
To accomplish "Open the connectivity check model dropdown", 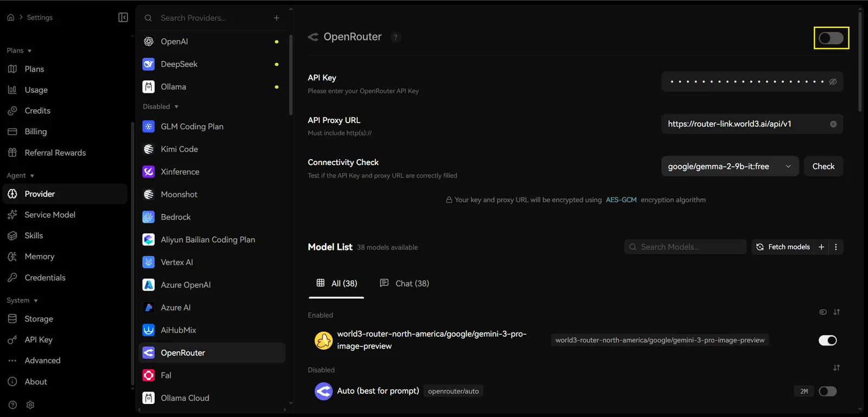I will 730,167.
